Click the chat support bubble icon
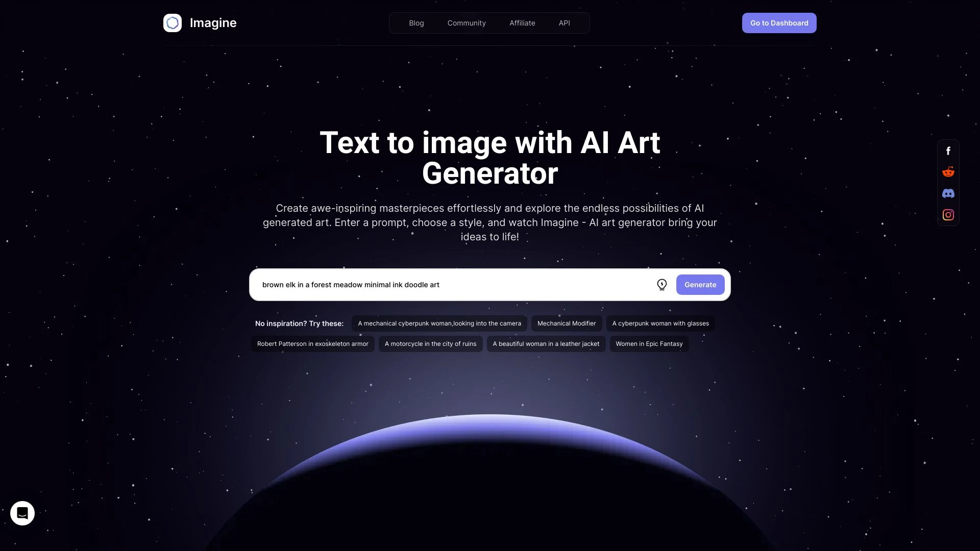 pyautogui.click(x=22, y=513)
